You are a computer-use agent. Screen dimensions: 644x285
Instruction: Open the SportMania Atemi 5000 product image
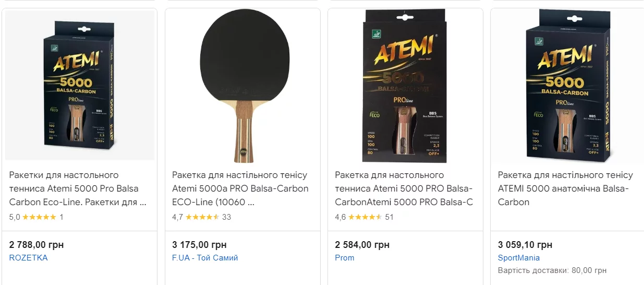(x=567, y=86)
